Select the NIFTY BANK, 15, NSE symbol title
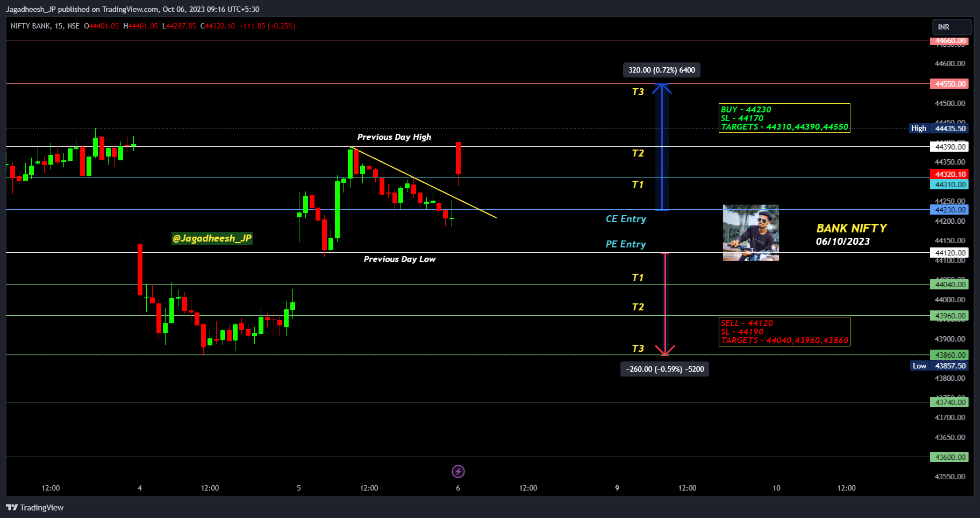Screen dimensions: 980x518 [45, 26]
